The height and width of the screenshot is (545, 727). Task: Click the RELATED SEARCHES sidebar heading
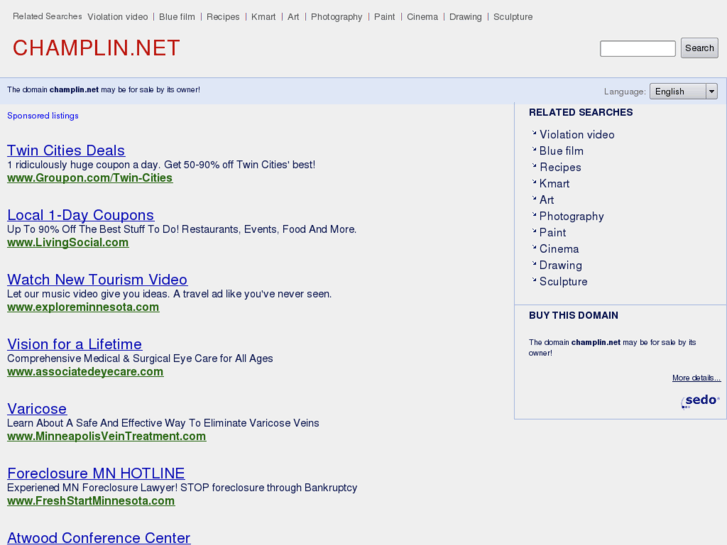point(580,112)
